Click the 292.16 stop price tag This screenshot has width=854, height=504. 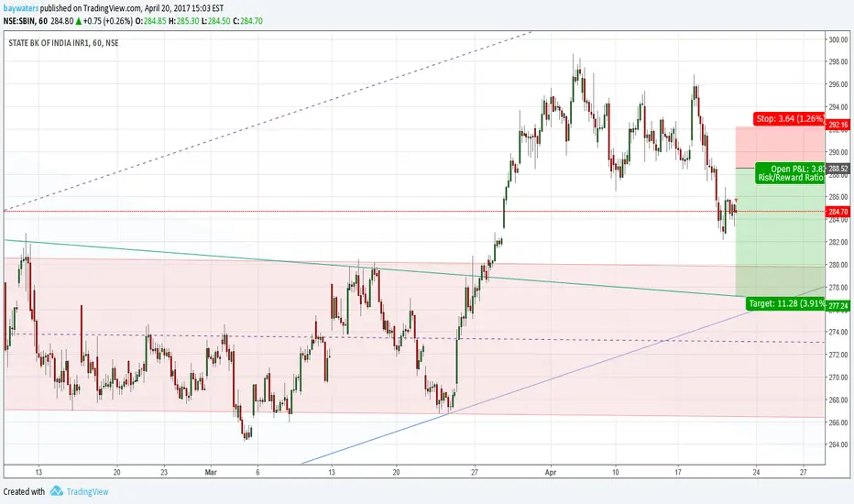tap(838, 125)
